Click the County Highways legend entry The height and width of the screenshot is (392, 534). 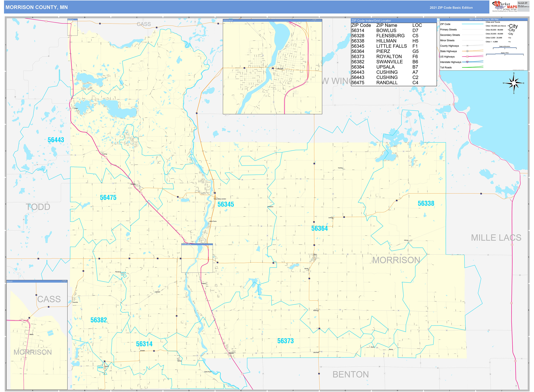(x=449, y=46)
